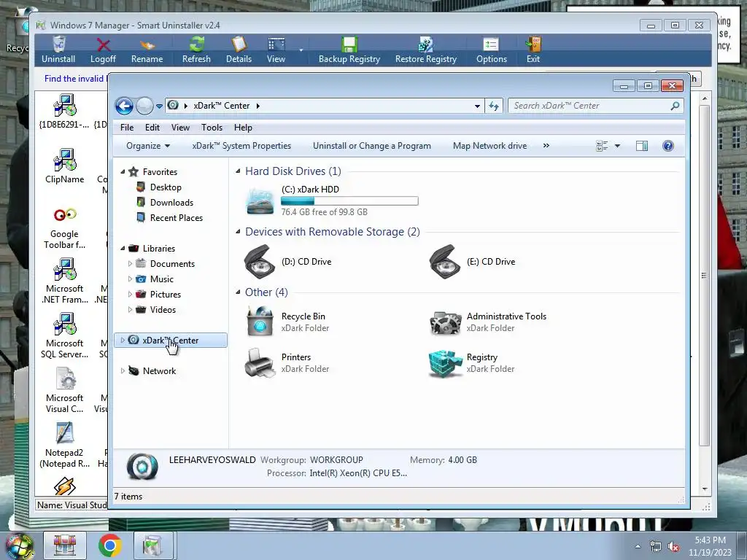Show more command bar items chevron
Viewport: 747px width, 560px height.
546,146
